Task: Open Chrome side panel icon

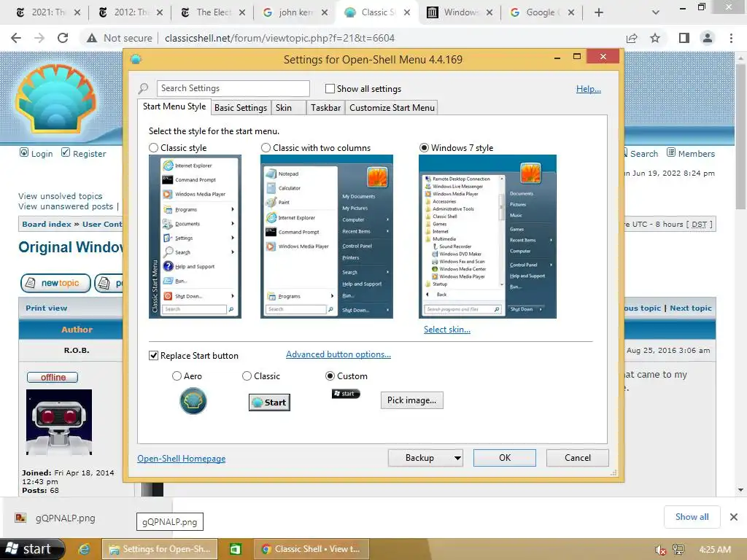Action: [684, 38]
